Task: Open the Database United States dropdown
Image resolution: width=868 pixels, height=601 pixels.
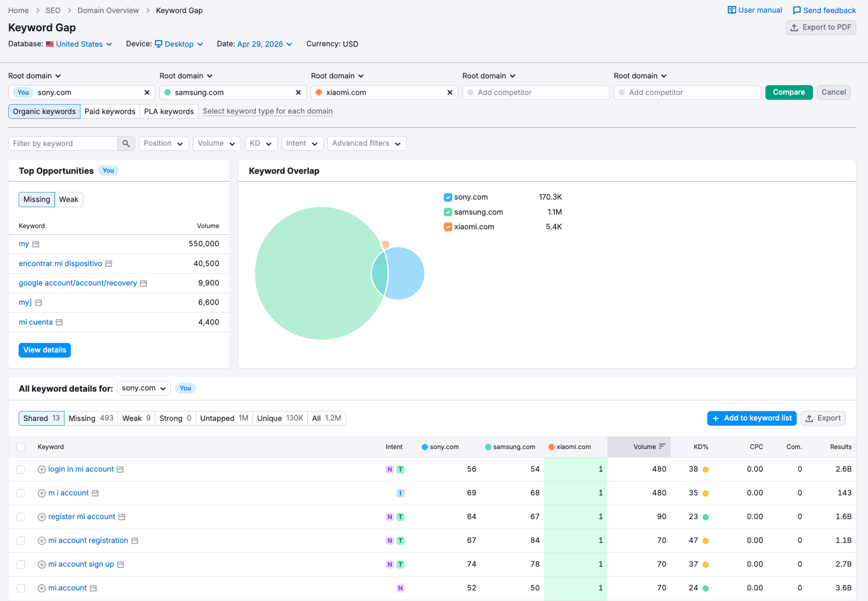Action: (x=79, y=44)
